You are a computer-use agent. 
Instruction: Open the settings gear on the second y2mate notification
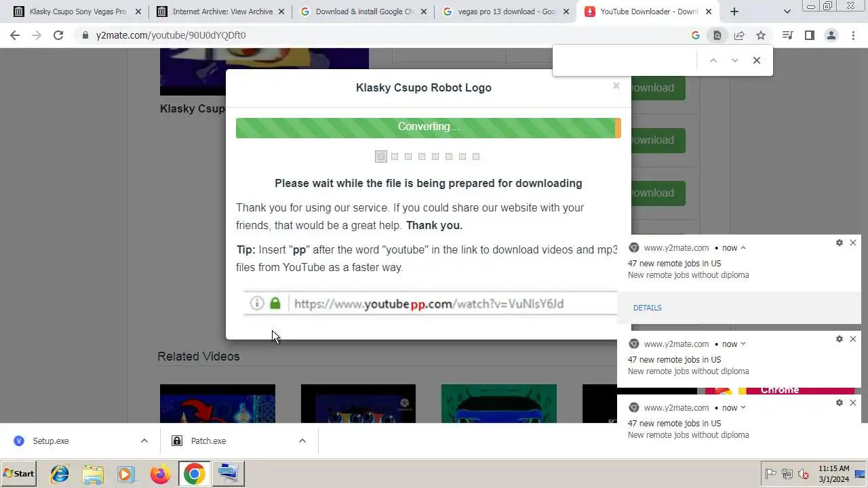pos(840,339)
